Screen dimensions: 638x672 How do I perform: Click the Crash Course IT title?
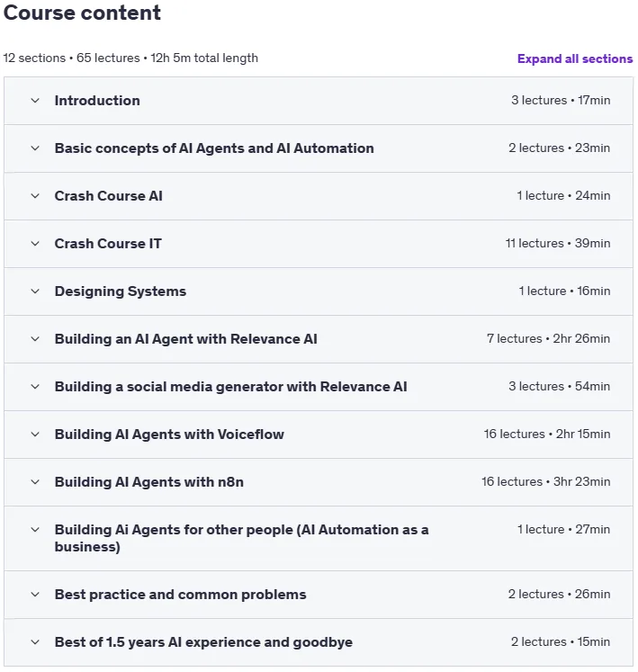point(108,244)
